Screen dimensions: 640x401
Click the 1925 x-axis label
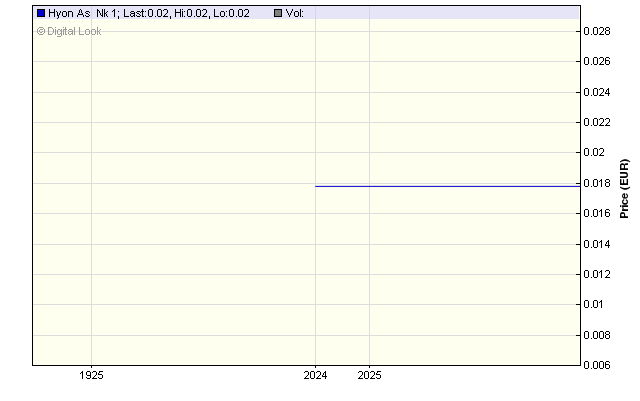click(x=91, y=375)
